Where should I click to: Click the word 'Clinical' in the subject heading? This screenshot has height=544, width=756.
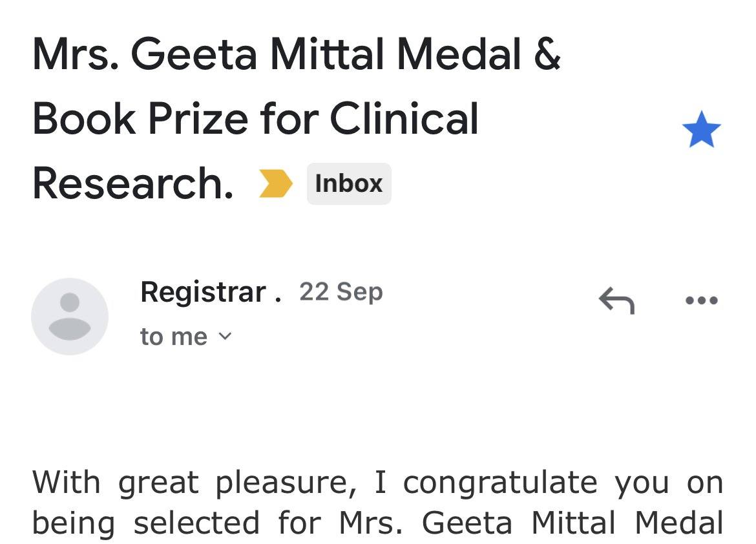tap(404, 119)
